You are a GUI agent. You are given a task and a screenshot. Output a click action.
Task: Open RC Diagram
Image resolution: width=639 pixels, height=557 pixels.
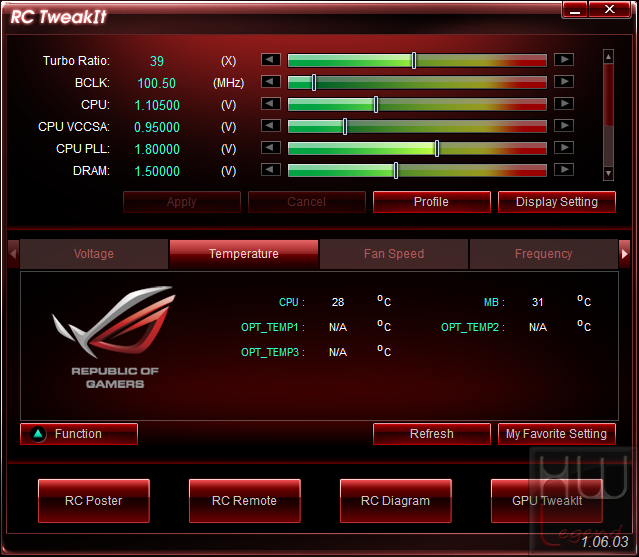coord(396,501)
